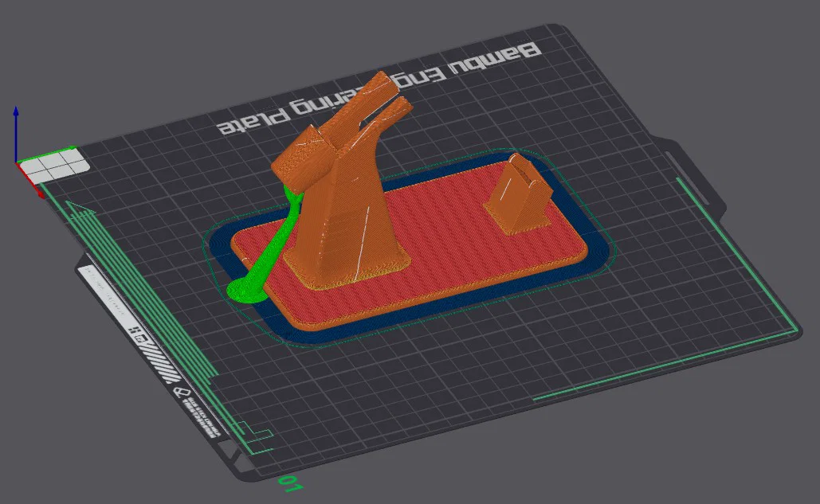The height and width of the screenshot is (504, 820).
Task: Click the blue Z-axis arrow at origin
Action: [16, 134]
